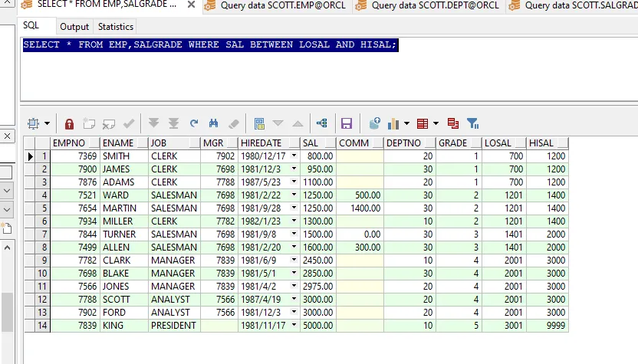Click the ENAME column header
Image resolution: width=638 pixels, height=364 pixels.
pyautogui.click(x=118, y=143)
